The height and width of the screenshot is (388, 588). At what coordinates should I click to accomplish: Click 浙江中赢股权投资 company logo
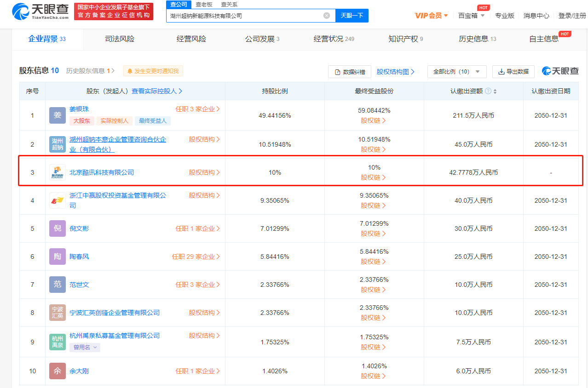58,200
